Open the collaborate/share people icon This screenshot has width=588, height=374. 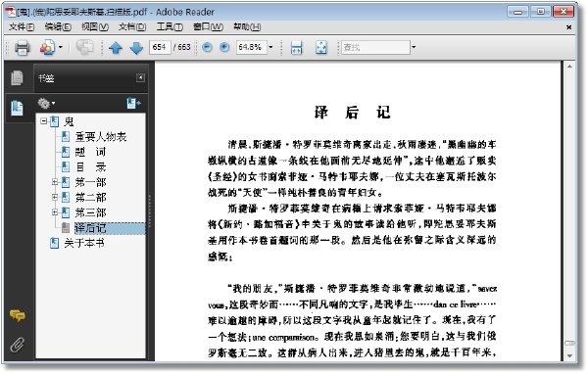point(47,48)
